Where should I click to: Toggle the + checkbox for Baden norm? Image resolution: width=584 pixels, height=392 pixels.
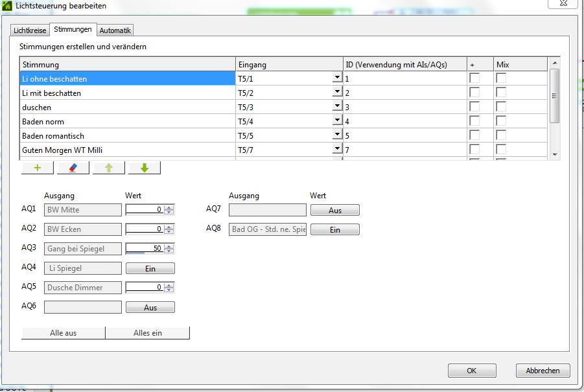(x=474, y=121)
